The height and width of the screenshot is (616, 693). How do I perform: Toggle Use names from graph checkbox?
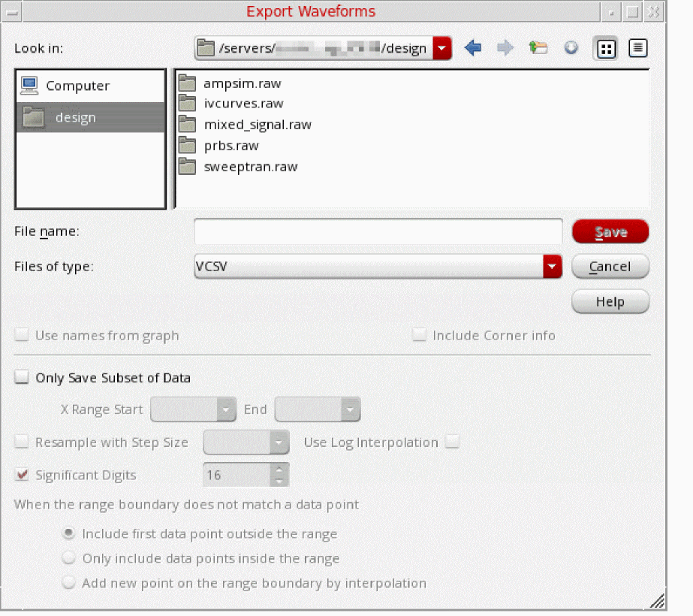point(22,335)
